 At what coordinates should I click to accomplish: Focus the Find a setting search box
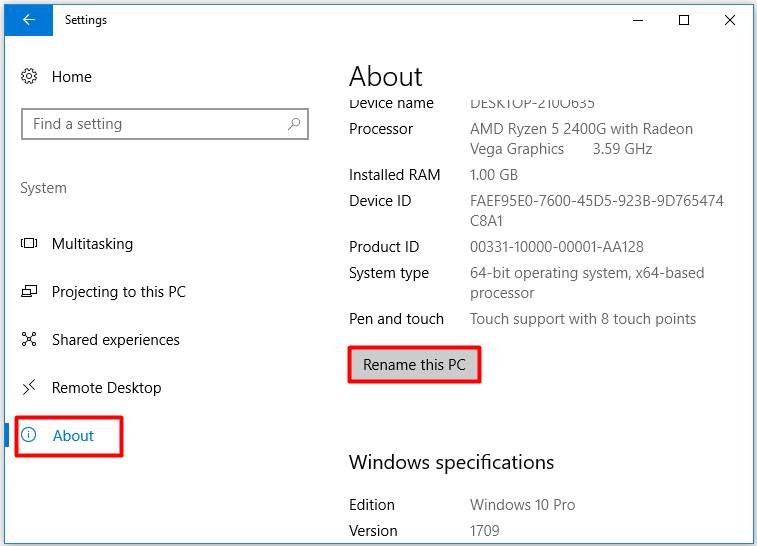(x=165, y=124)
